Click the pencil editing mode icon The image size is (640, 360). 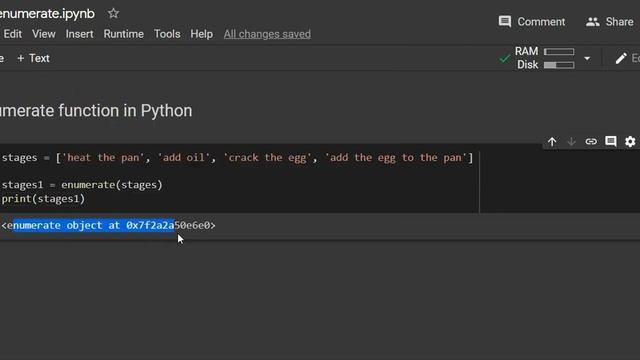[621, 58]
